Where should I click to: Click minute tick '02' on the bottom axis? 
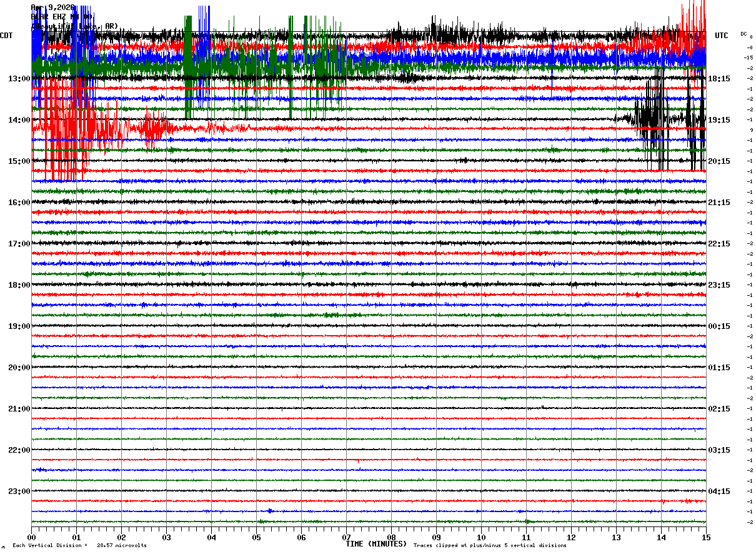(x=122, y=537)
